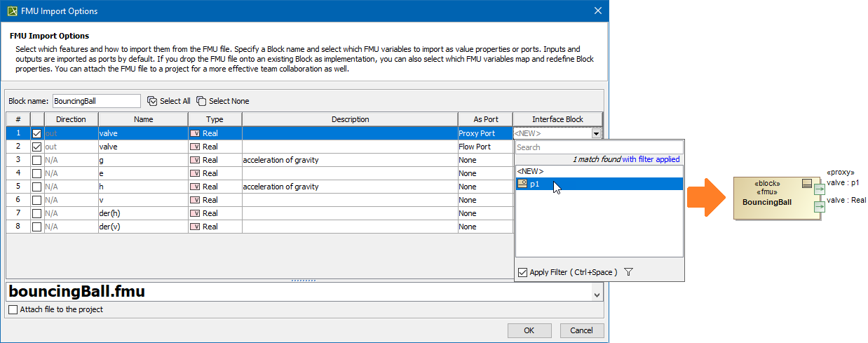Uncheck the row 1 valve checkbox
Viewport: 868px width, 343px height.
(x=37, y=133)
